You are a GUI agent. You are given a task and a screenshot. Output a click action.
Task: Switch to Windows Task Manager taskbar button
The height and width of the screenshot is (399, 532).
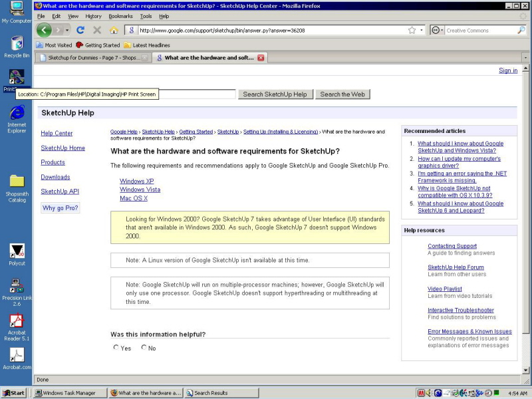point(70,393)
